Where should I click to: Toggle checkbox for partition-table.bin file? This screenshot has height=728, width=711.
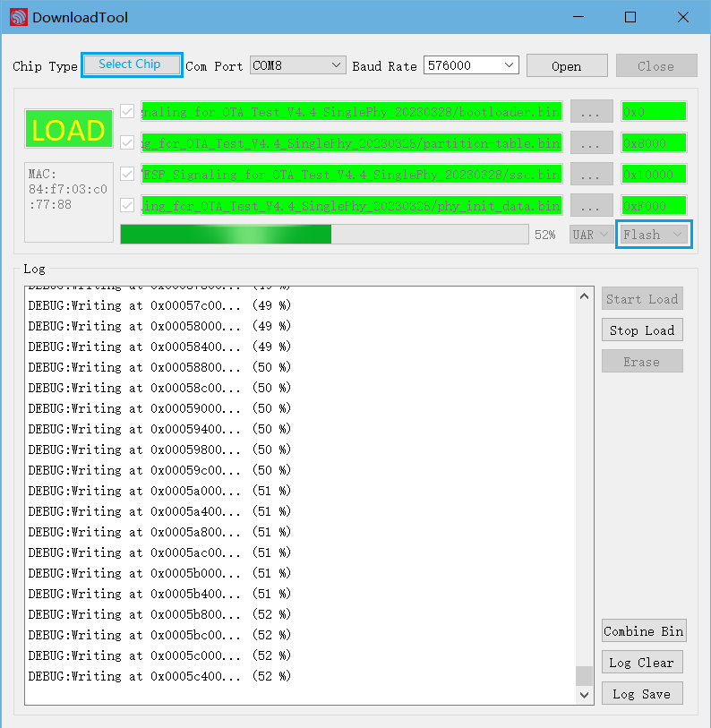[x=127, y=142]
